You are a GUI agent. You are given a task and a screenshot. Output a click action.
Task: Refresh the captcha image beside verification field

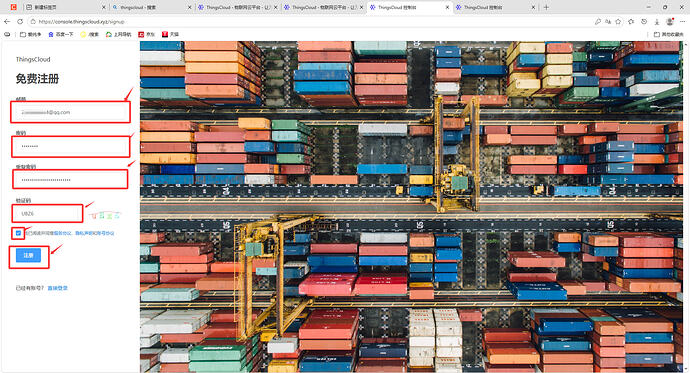(104, 215)
